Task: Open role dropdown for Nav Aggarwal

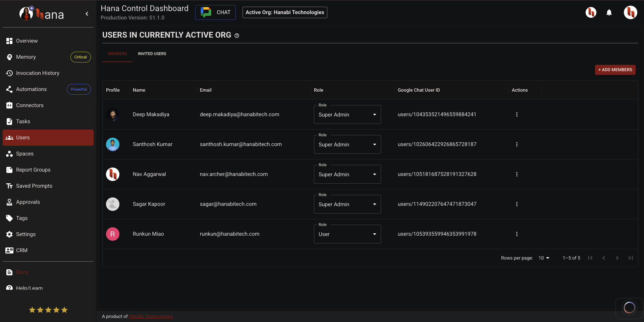Action: tap(347, 174)
